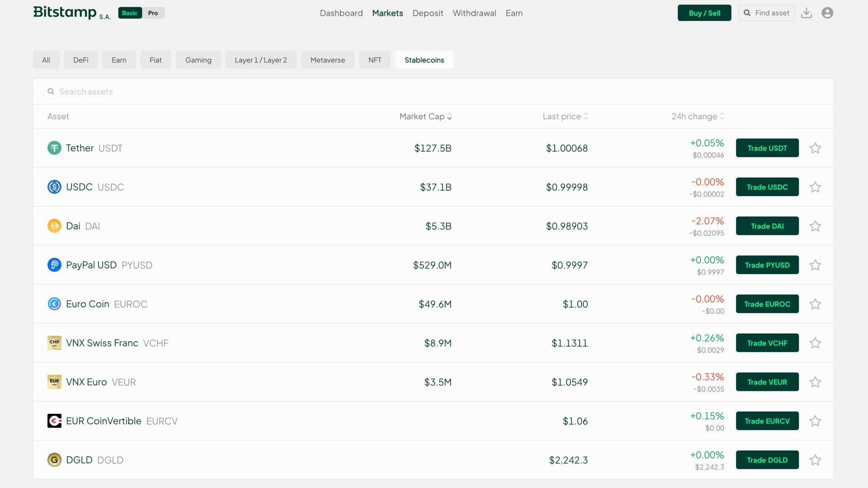Image resolution: width=868 pixels, height=488 pixels.
Task: Select the DeFi category tab
Action: [81, 60]
